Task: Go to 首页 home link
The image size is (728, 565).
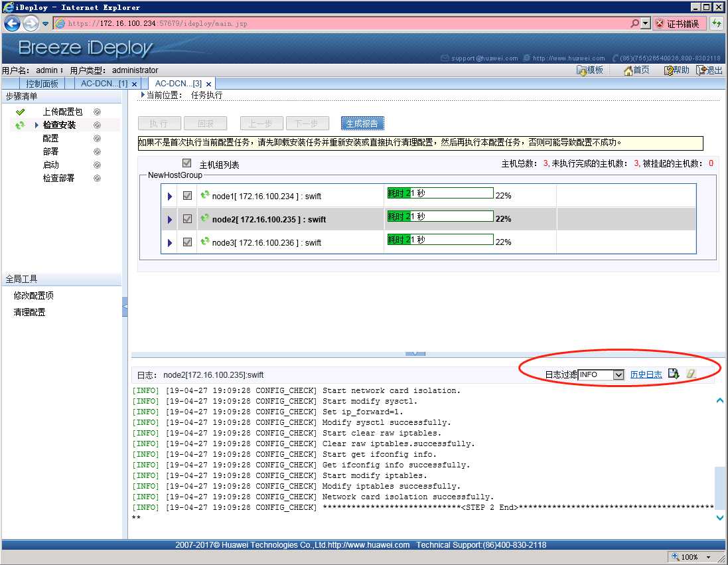Action: coord(636,70)
